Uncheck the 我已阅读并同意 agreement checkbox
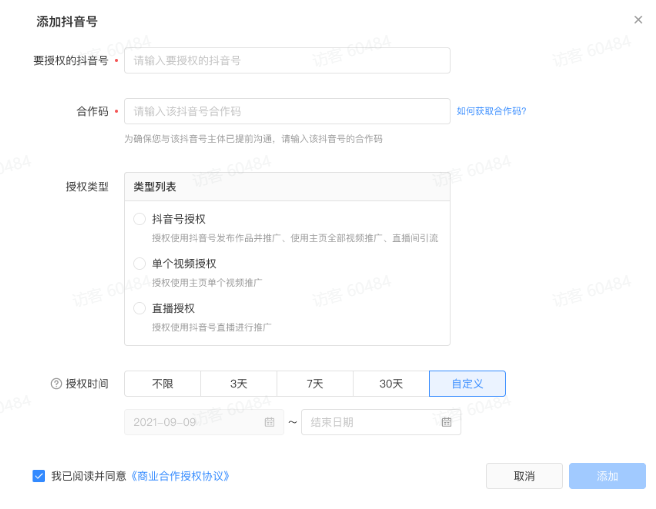 click(x=39, y=476)
